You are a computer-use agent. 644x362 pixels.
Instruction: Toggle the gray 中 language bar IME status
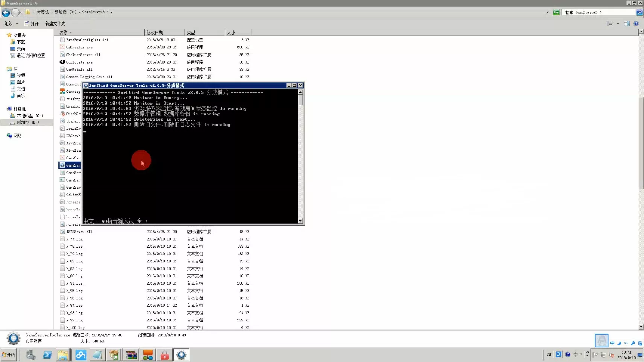tap(576, 354)
